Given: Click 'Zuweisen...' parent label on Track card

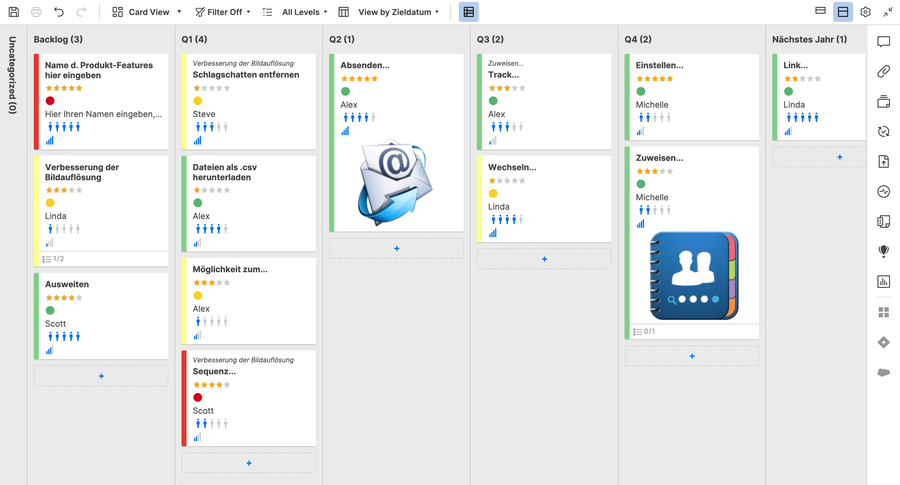Looking at the screenshot, I should pos(505,63).
